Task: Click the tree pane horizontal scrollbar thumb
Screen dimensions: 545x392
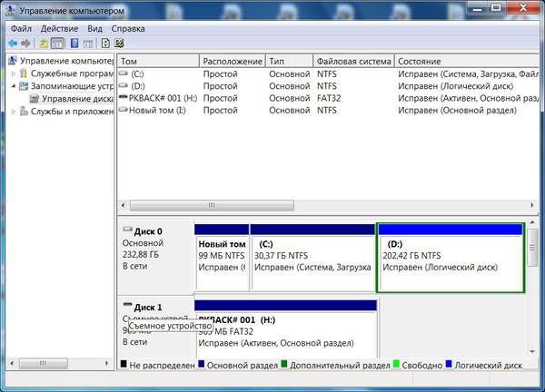Action: tap(44, 363)
